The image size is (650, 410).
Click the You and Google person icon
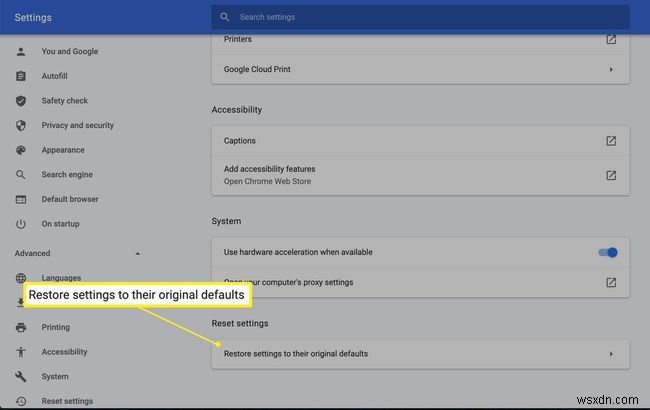[21, 51]
